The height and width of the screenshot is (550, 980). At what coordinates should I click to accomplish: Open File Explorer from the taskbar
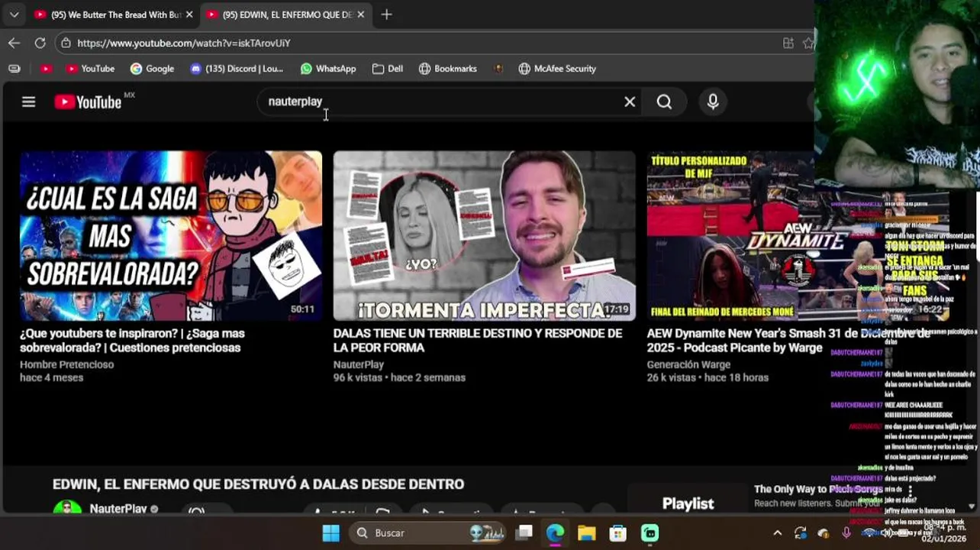(x=586, y=533)
